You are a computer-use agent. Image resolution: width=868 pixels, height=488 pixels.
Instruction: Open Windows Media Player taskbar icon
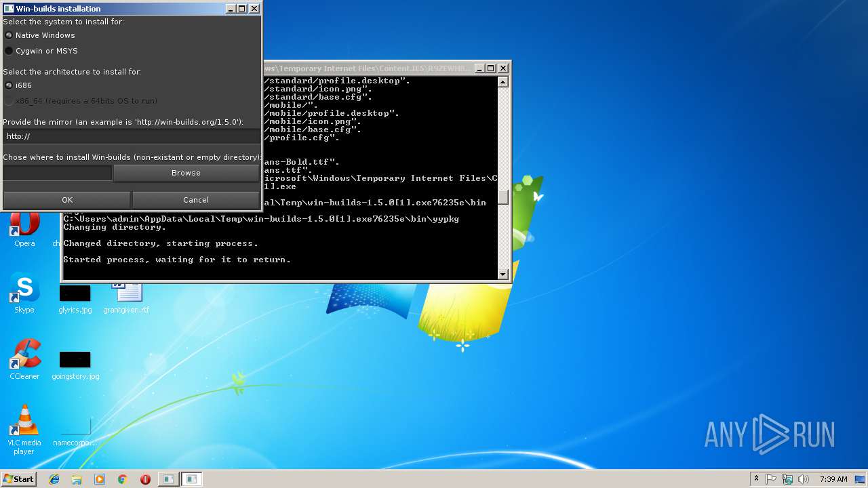[100, 479]
